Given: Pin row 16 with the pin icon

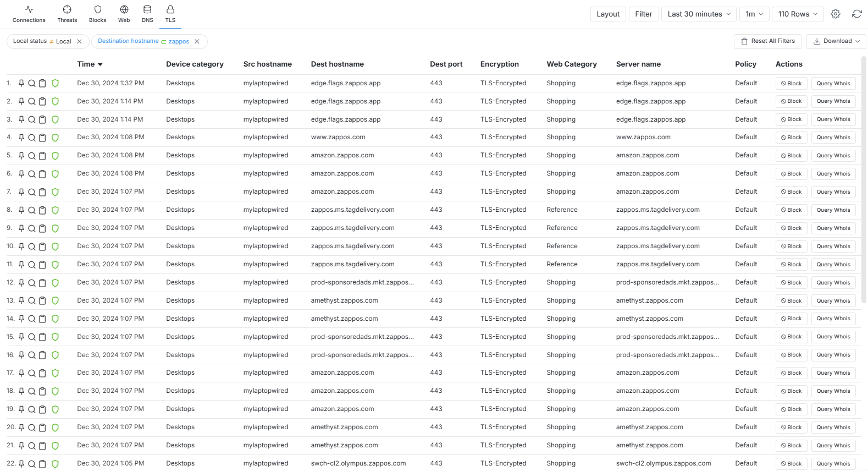Looking at the screenshot, I should (x=21, y=355).
